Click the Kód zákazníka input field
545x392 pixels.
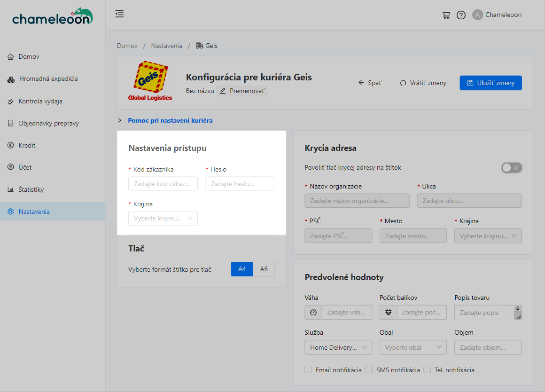163,184
